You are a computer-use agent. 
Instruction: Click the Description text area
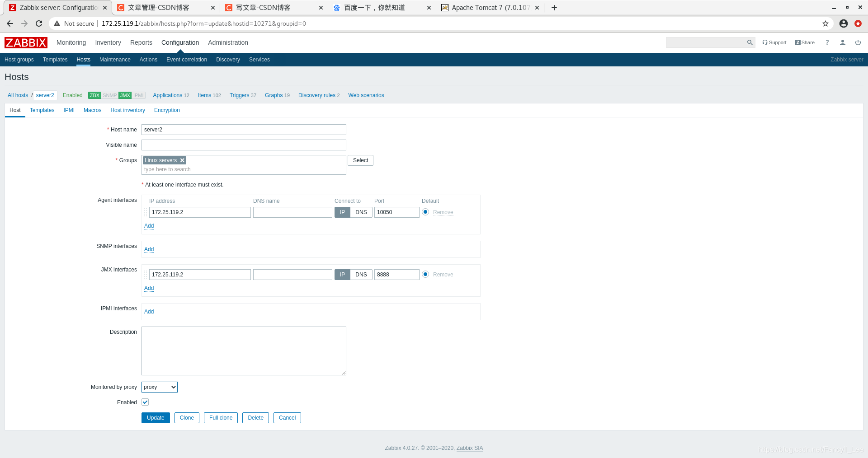[244, 351]
